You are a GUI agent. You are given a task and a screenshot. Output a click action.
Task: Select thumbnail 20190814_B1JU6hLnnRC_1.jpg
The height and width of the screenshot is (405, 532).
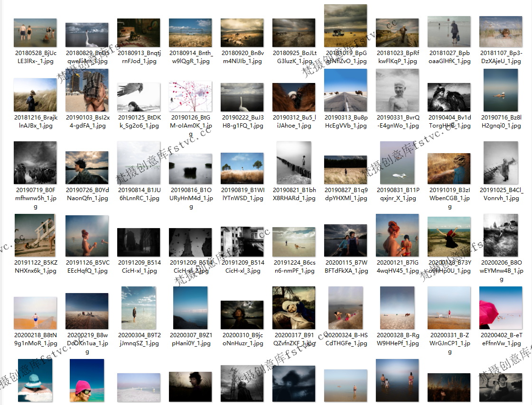click(139, 163)
